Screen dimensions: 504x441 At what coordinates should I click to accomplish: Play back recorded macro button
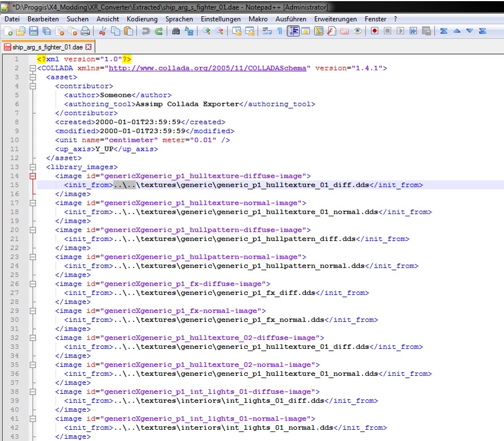pyautogui.click(x=401, y=31)
